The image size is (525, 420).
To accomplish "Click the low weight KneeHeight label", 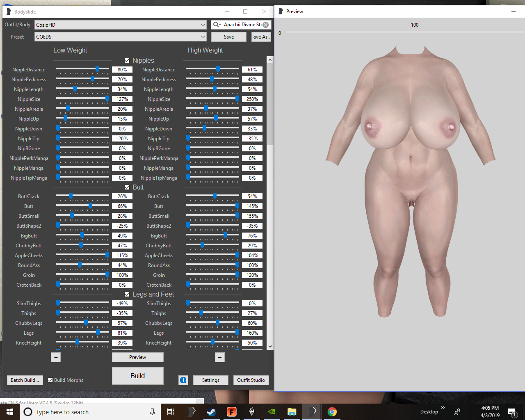I will point(29,343).
